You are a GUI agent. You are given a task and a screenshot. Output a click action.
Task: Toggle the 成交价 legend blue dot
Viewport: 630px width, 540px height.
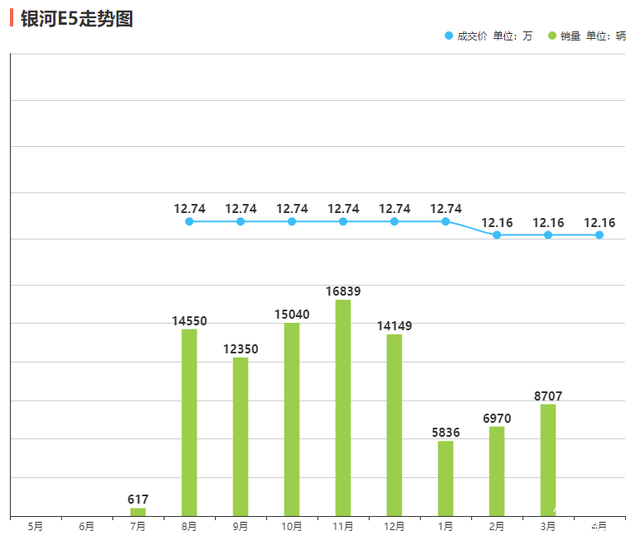coord(449,36)
